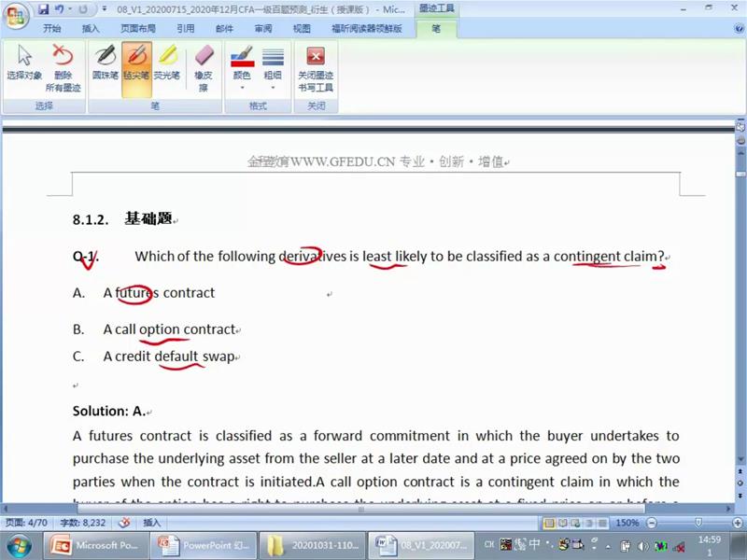The image size is (747, 560).
Task: Switch to the 视图 tab
Action: (302, 29)
